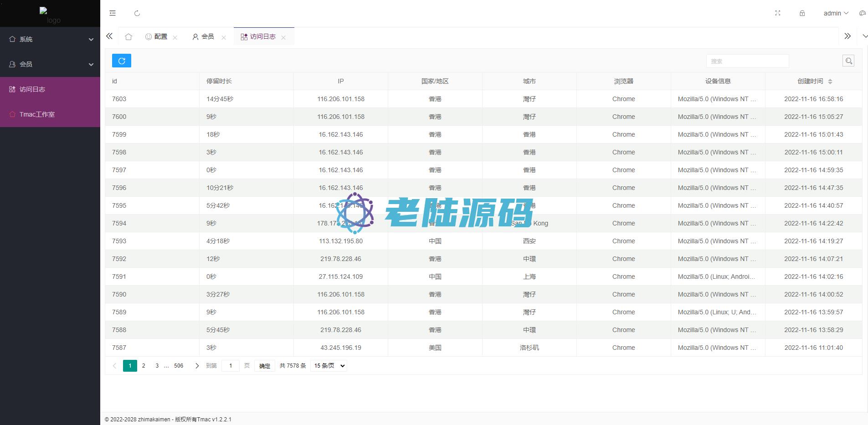Click the page reload icon in header
868x425 pixels.
click(x=137, y=13)
